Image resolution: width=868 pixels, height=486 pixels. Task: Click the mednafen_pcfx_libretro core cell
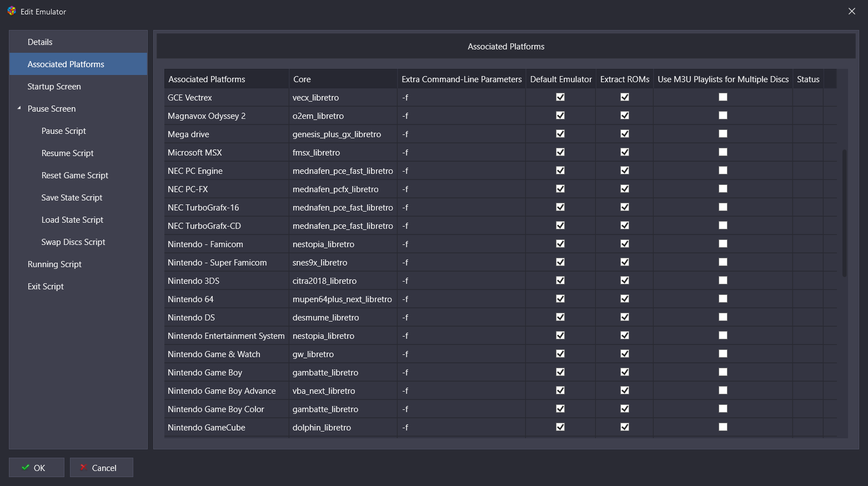click(343, 189)
